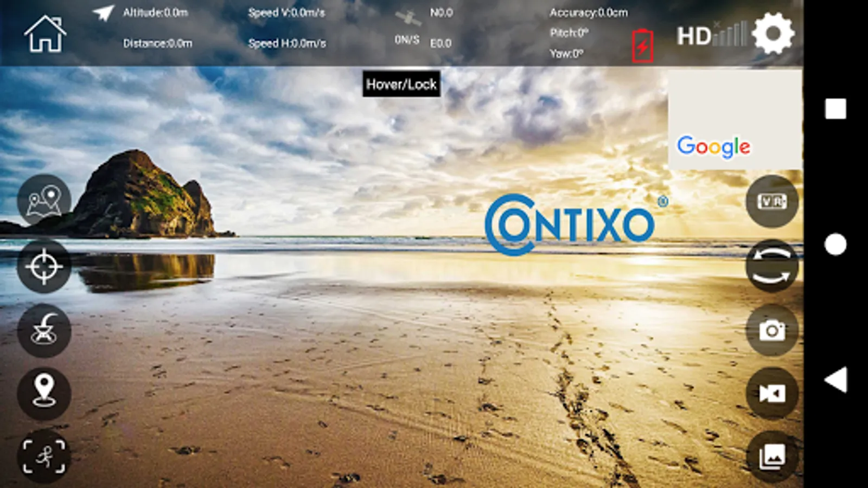The width and height of the screenshot is (868, 488).
Task: Start video recording
Action: pyautogui.click(x=772, y=393)
